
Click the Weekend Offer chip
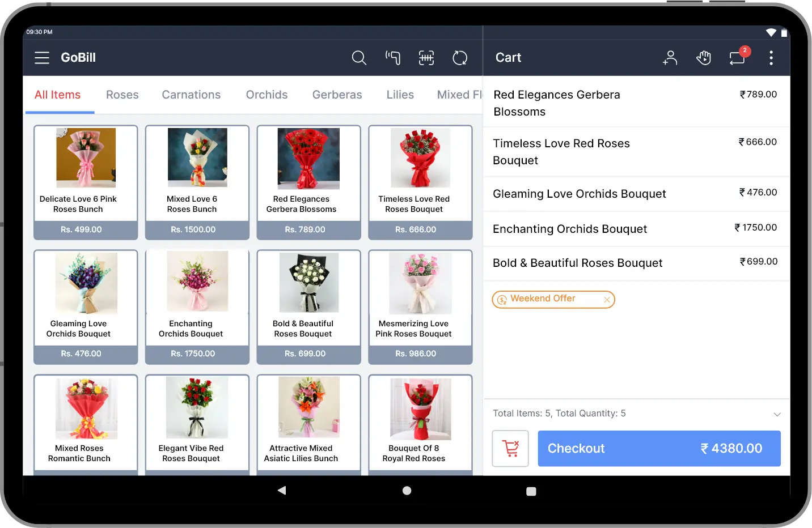tap(543, 299)
